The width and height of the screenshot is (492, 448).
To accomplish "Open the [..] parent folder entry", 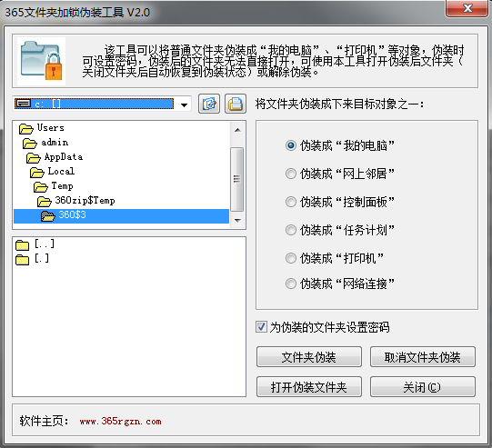I will (35, 244).
